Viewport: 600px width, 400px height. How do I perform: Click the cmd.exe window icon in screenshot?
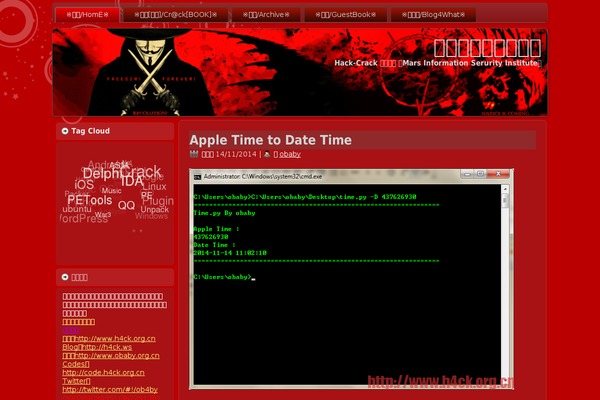197,177
